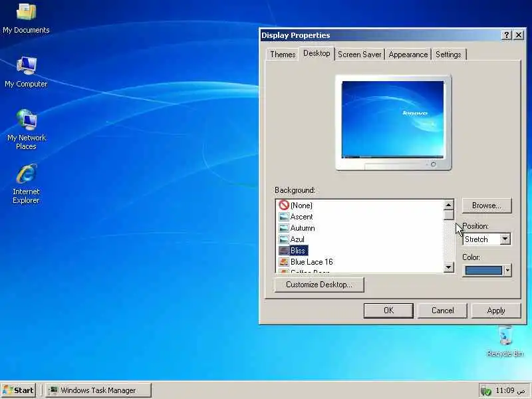
Task: Select My Network Places desktop icon
Action: [x=26, y=130]
